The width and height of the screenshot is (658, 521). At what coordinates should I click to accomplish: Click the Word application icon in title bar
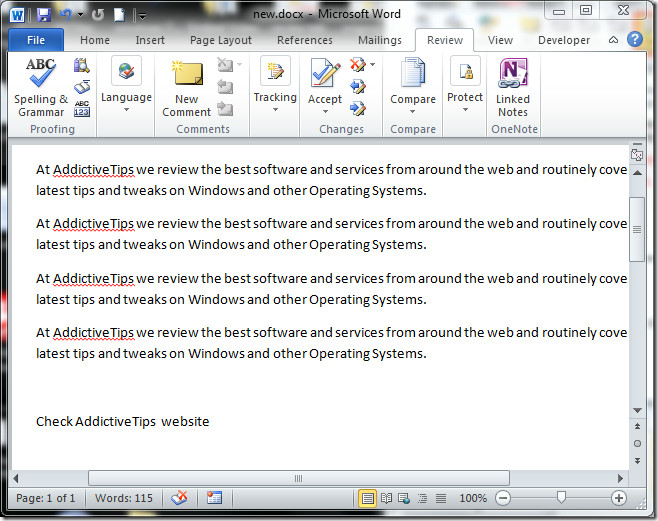click(x=18, y=15)
